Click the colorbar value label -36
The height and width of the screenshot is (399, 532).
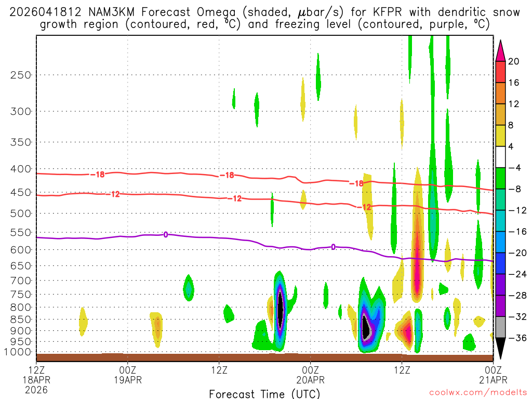(517, 338)
